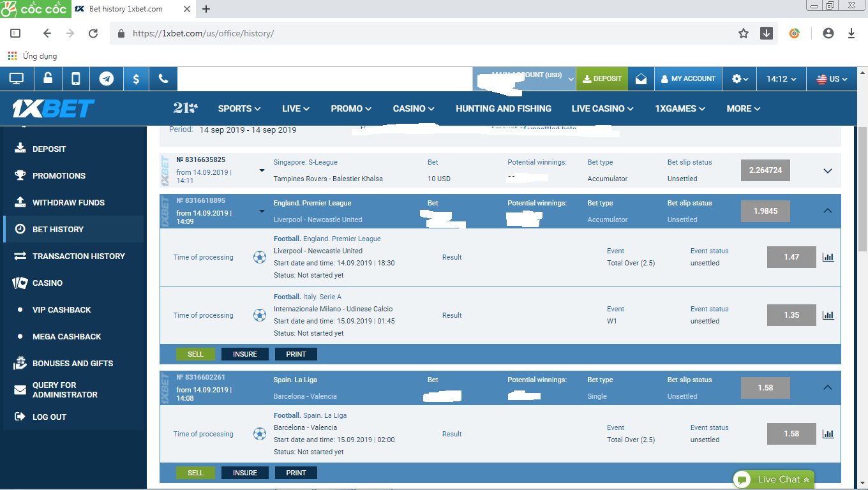Open the CASINO dropdown in the top navigation
This screenshot has height=490, width=868.
(x=414, y=108)
